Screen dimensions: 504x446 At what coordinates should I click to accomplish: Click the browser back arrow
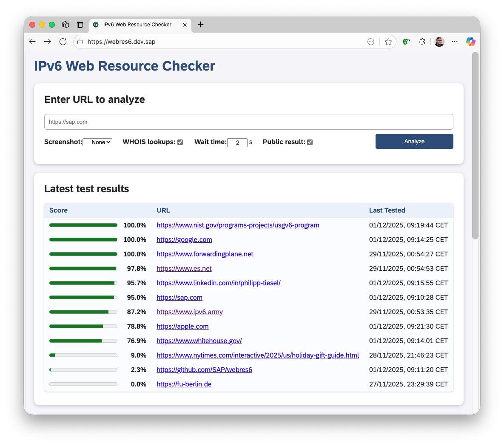pyautogui.click(x=32, y=42)
